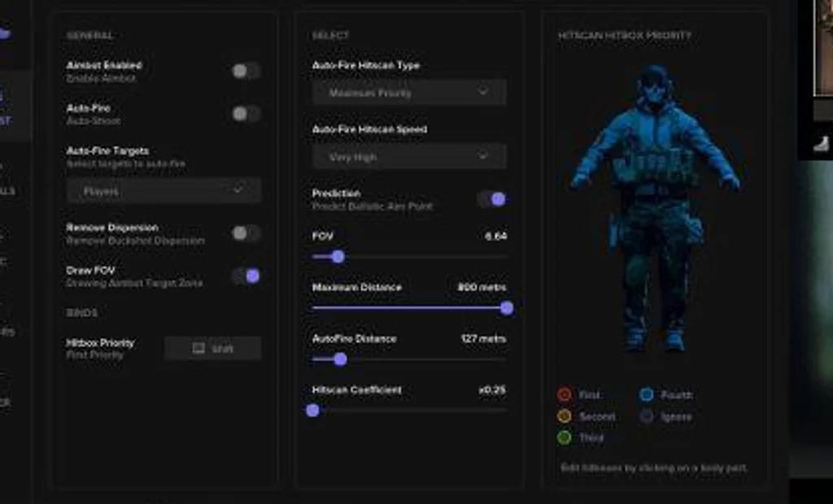The width and height of the screenshot is (833, 504).
Task: Click the Maximum Distance value 800 metrs
Action: tap(482, 287)
